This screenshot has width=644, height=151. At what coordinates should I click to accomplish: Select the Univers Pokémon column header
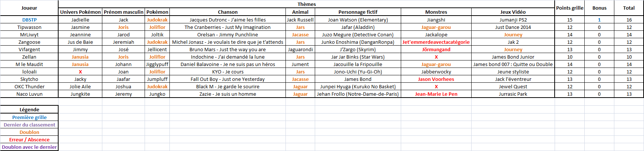pyautogui.click(x=80, y=12)
